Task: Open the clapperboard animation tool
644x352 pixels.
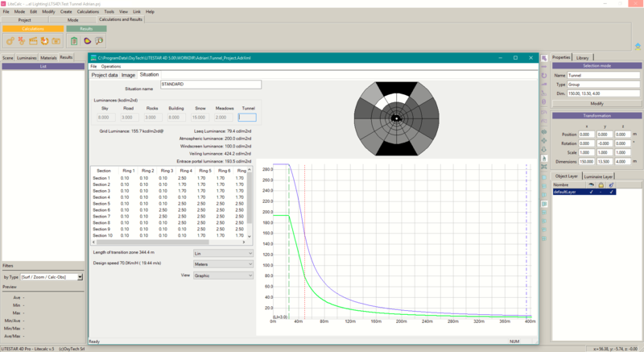Action: pyautogui.click(x=33, y=40)
